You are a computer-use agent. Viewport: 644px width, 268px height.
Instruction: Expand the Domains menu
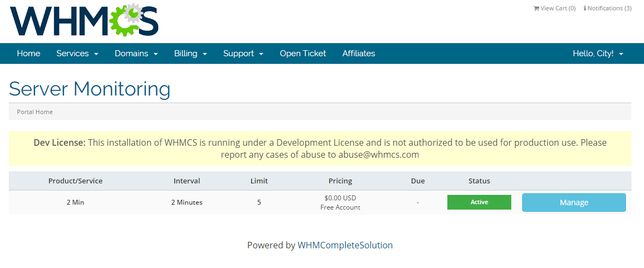pyautogui.click(x=137, y=53)
